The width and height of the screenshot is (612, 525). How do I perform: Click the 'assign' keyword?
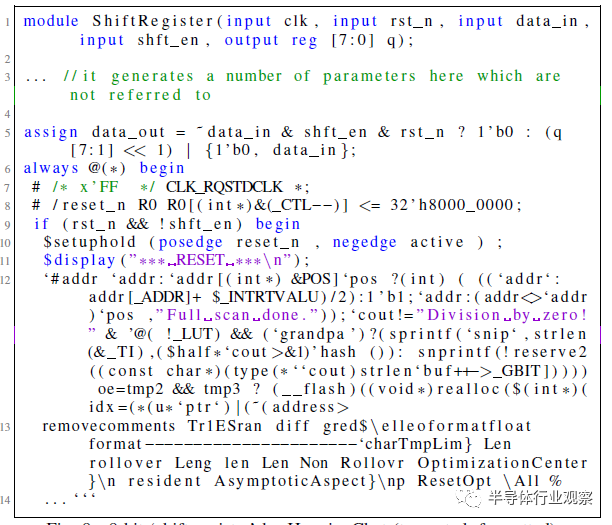(51, 133)
